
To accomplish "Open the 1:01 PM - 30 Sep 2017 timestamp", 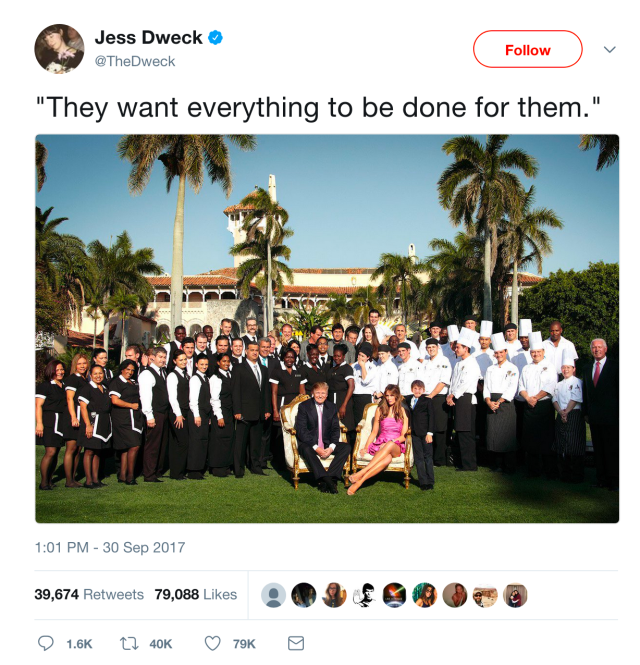I will click(110, 547).
